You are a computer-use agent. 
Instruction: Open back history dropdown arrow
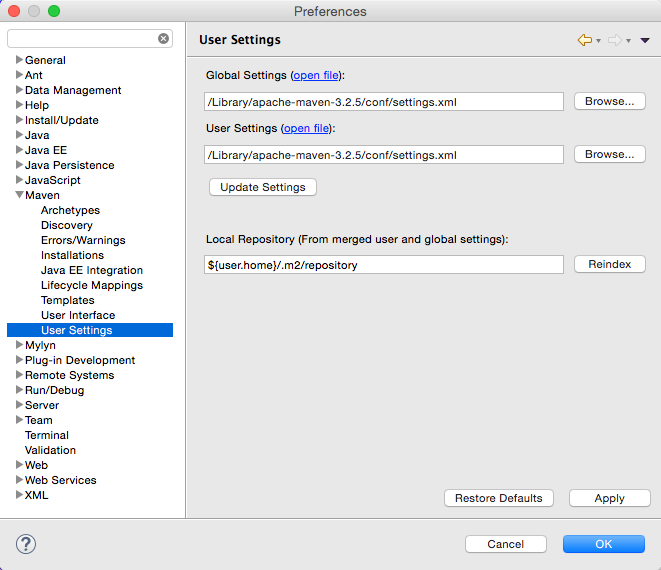coord(598,41)
